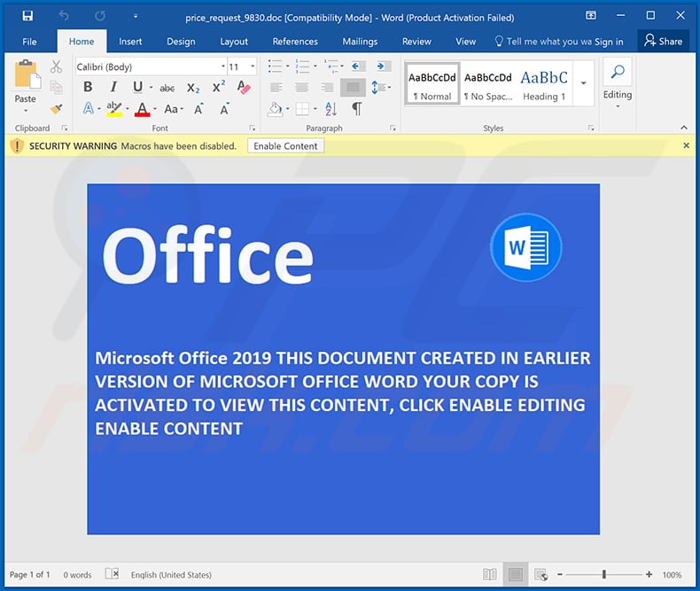Apply red font color
This screenshot has width=700, height=591.
pyautogui.click(x=142, y=109)
